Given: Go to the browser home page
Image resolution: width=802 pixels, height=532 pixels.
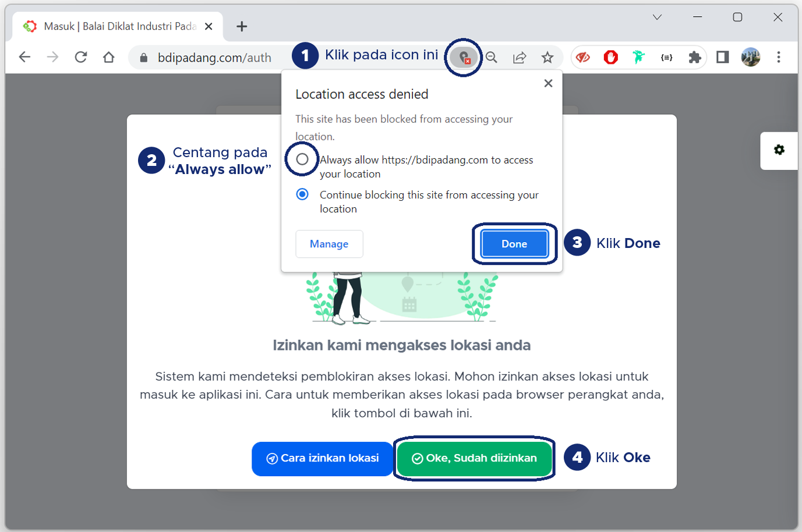Looking at the screenshot, I should tap(109, 57).
